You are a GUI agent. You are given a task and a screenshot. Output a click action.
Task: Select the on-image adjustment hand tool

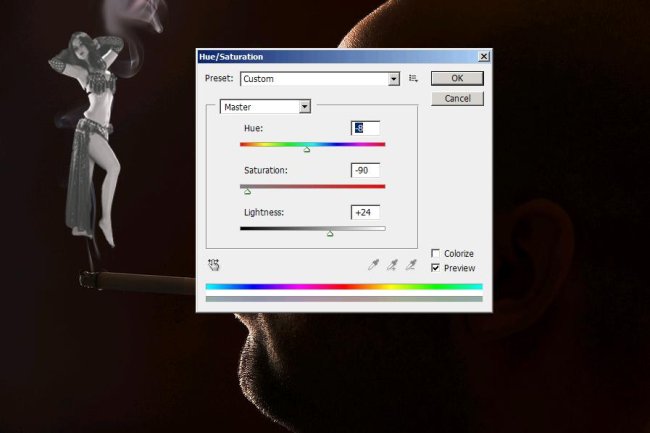click(x=214, y=265)
